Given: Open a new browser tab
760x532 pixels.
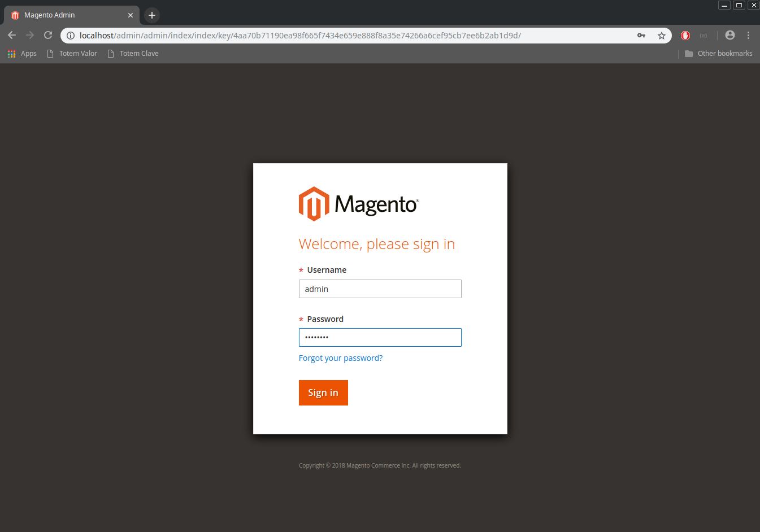Looking at the screenshot, I should tap(152, 15).
